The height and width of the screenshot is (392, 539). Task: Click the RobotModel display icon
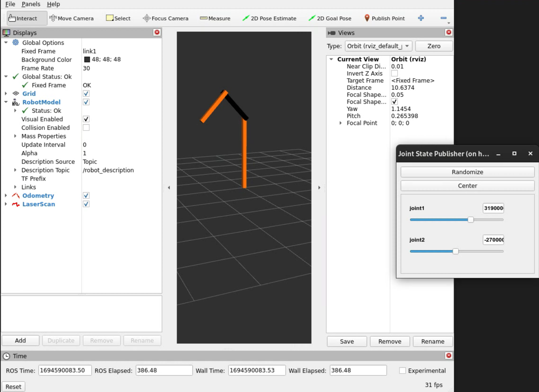[x=16, y=102]
